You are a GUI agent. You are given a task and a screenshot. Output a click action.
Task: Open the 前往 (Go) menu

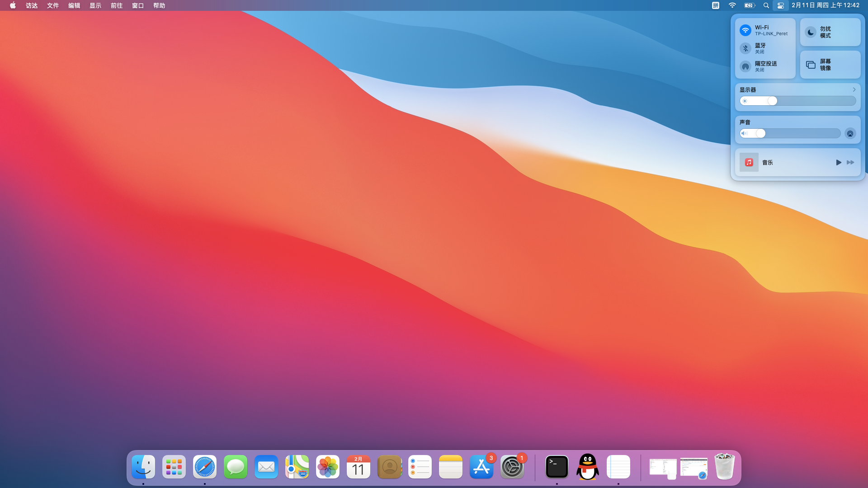(117, 5)
